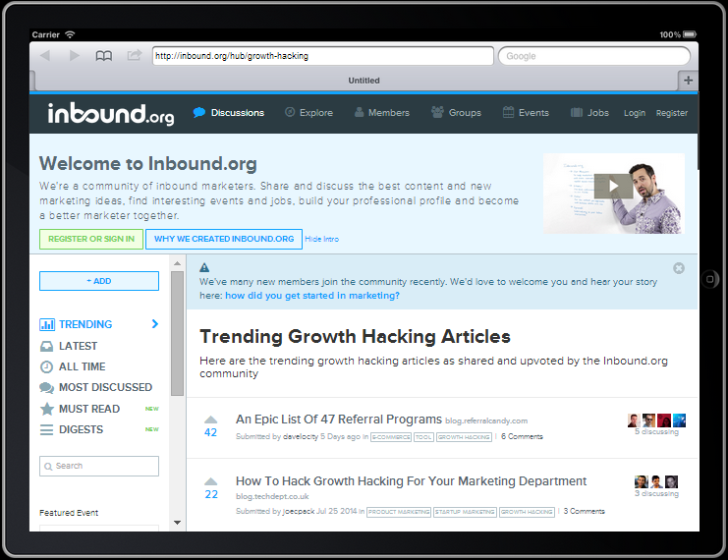Image resolution: width=728 pixels, height=560 pixels.
Task: Click the STARTUP MARKETING tag
Action: point(466,512)
